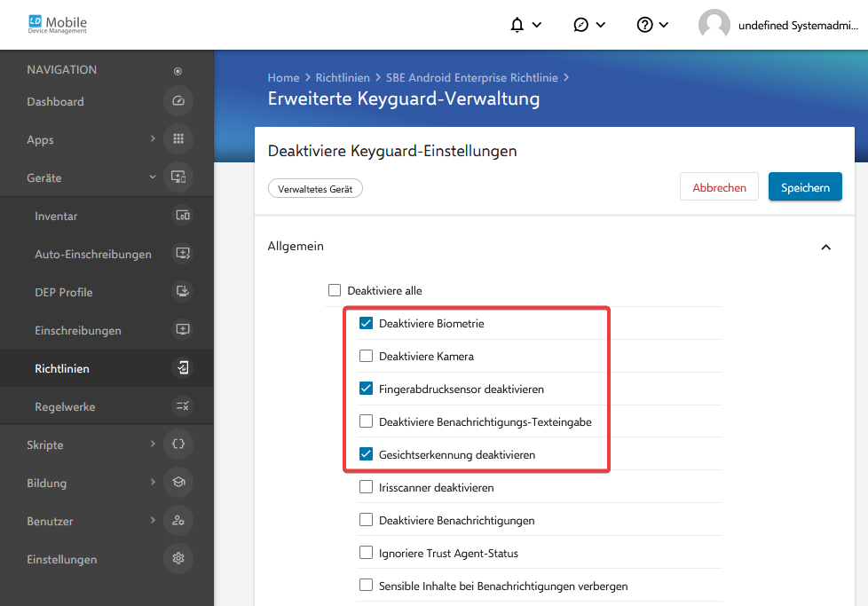Image resolution: width=868 pixels, height=606 pixels.
Task: Click the Benutzer user settings icon
Action: coord(178,520)
